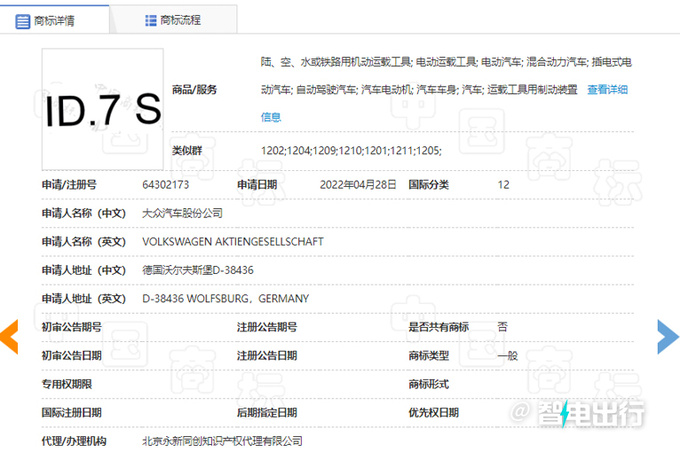Click the 注册公告期号 label
Image resolution: width=680 pixels, height=452 pixels.
tap(267, 327)
